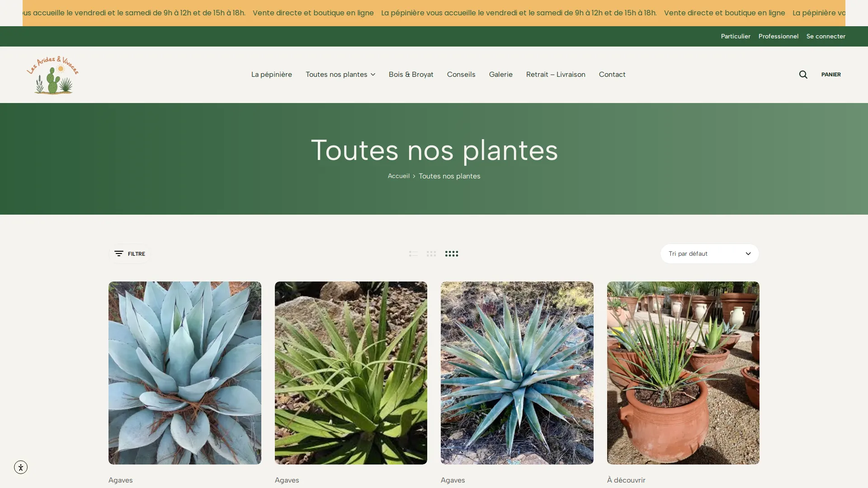The image size is (868, 488).
Task: Open the Tri par défaut sorting dropdown
Action: (x=709, y=254)
